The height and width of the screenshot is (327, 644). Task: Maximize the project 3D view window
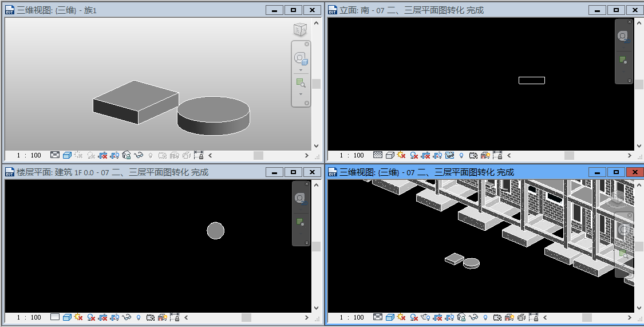tap(616, 172)
